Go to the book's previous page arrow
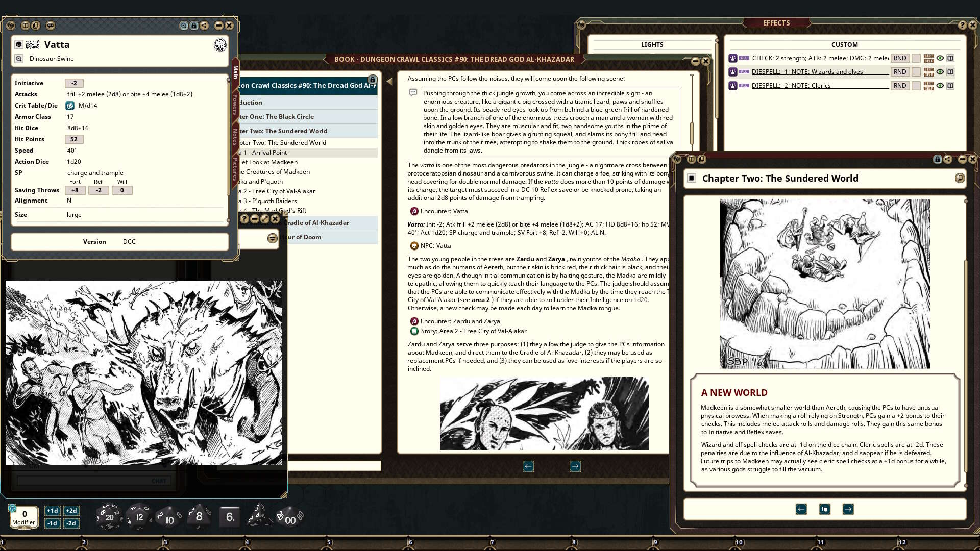This screenshot has height=551, width=980. 528,466
